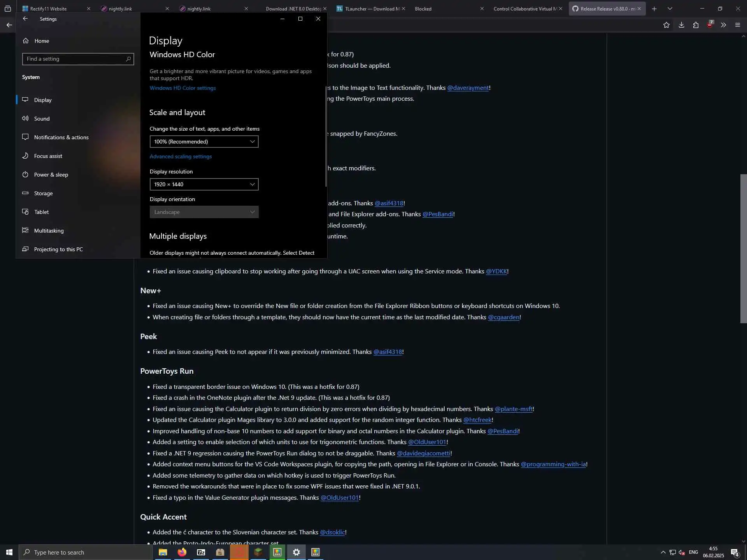The width and height of the screenshot is (747, 560).
Task: Open 7-Zip from the taskbar
Action: click(201, 552)
